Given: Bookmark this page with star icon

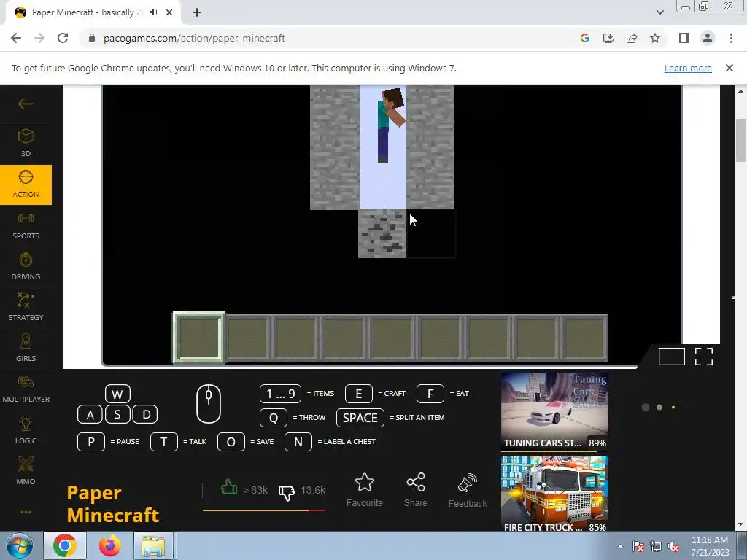Looking at the screenshot, I should [655, 38].
